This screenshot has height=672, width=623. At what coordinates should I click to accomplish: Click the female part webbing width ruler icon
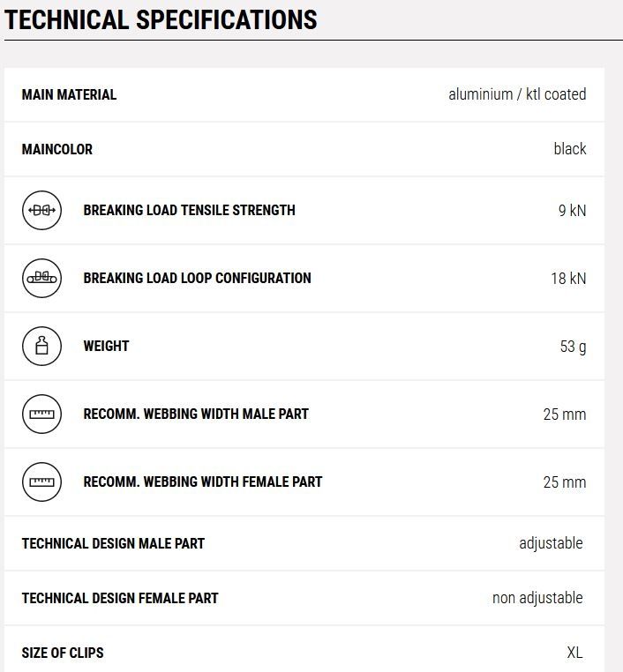click(x=41, y=482)
